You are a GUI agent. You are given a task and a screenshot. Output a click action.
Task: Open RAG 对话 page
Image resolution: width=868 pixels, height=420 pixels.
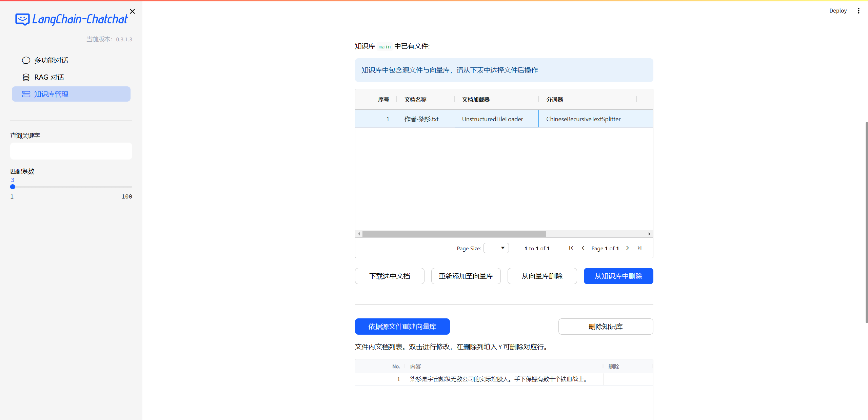click(71, 77)
